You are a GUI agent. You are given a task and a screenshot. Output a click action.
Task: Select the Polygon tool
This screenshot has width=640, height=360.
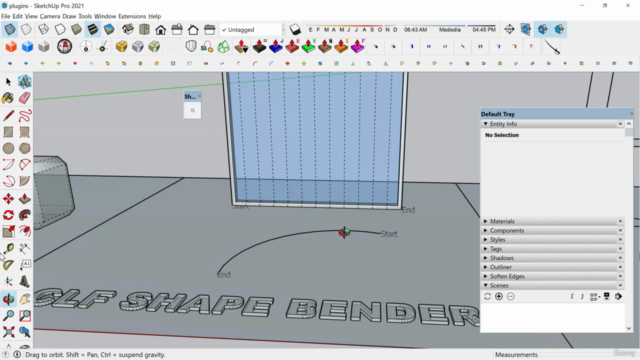click(24, 148)
